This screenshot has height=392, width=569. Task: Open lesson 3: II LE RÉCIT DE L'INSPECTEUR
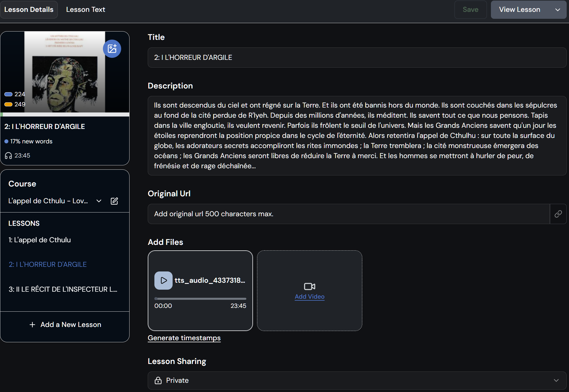pos(63,289)
